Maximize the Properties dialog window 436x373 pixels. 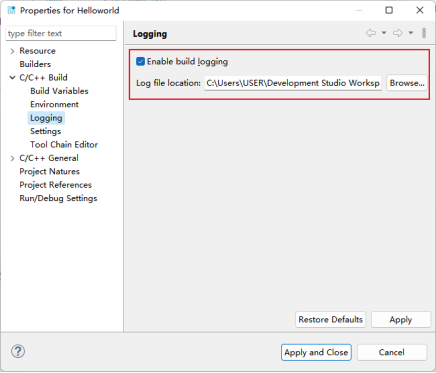[x=389, y=10]
